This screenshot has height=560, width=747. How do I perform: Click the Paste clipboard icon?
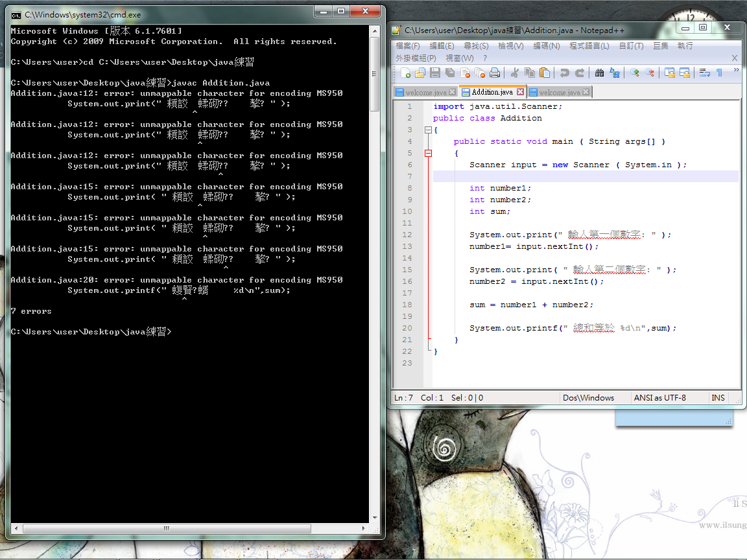coord(545,73)
